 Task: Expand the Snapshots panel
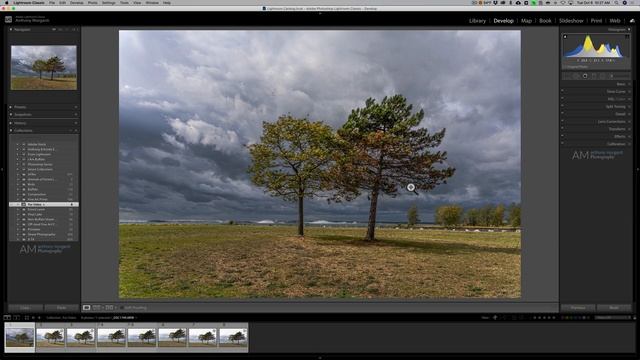point(11,115)
